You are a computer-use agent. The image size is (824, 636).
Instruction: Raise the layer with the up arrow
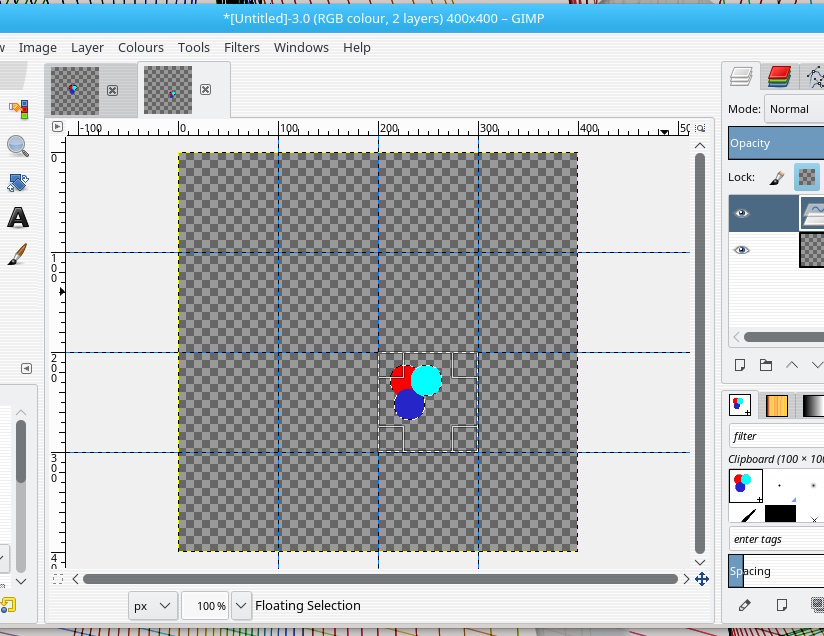pyautogui.click(x=793, y=365)
